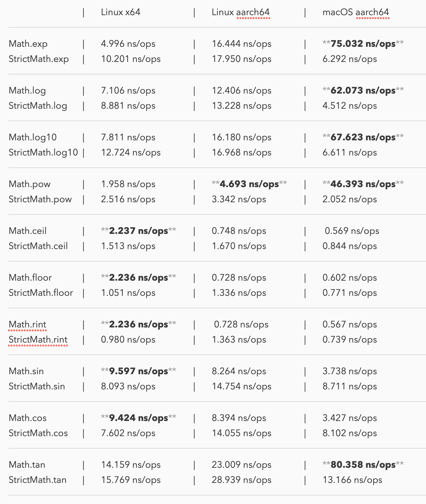This screenshot has width=426, height=504.
Task: Click the 28.939 ns/ops value
Action: click(x=242, y=480)
